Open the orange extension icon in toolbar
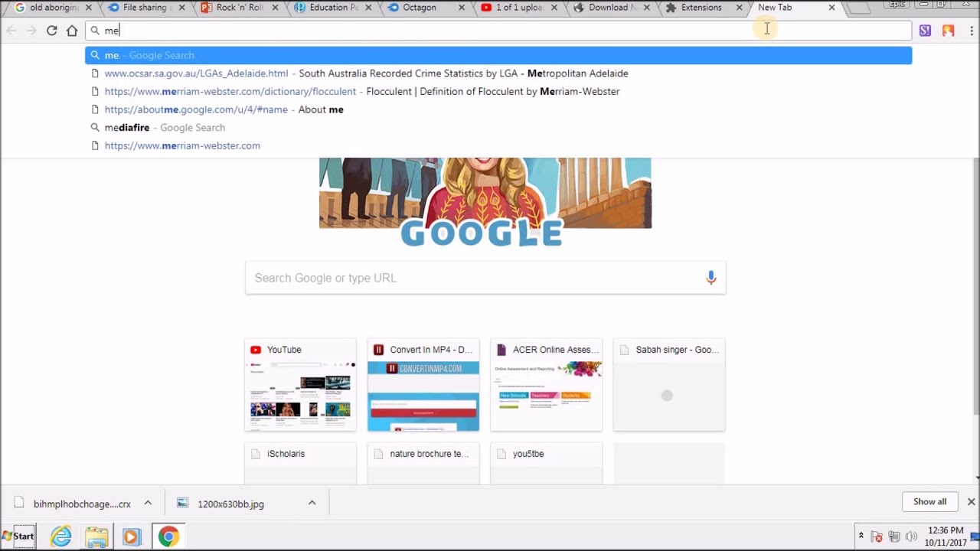This screenshot has height=551, width=980. [948, 31]
